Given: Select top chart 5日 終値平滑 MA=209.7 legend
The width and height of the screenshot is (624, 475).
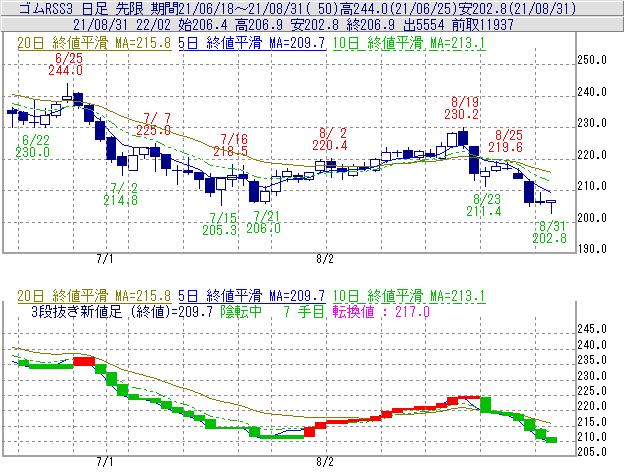Looking at the screenshot, I should click(252, 43).
